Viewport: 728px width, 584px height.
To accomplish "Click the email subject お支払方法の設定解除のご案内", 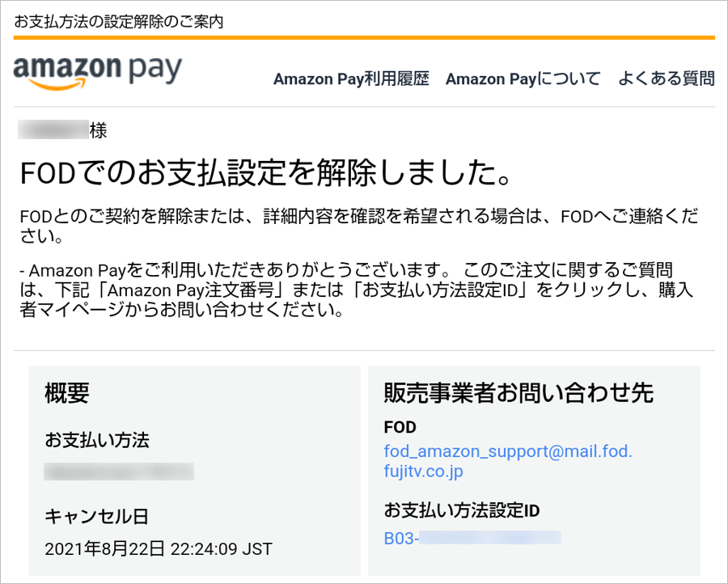I will 119,22.
